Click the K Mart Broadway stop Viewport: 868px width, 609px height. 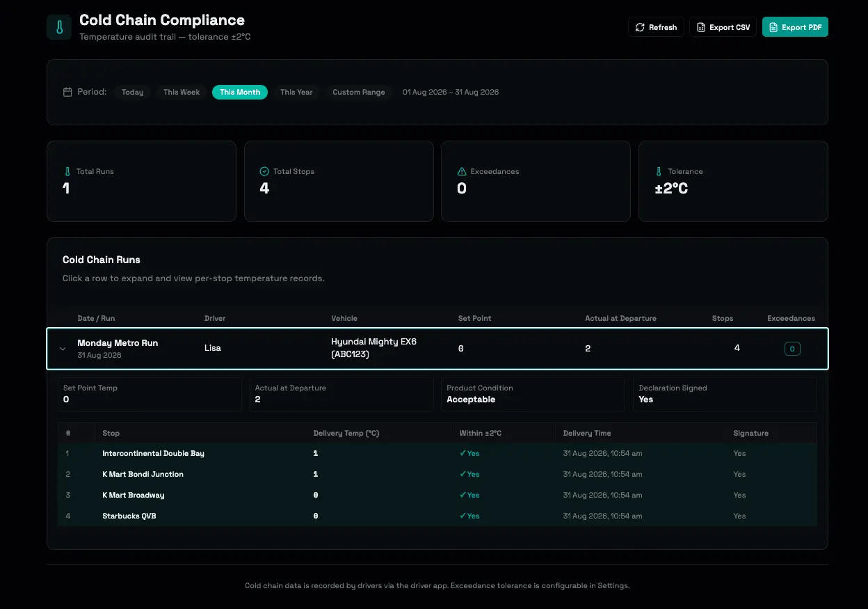coord(134,495)
